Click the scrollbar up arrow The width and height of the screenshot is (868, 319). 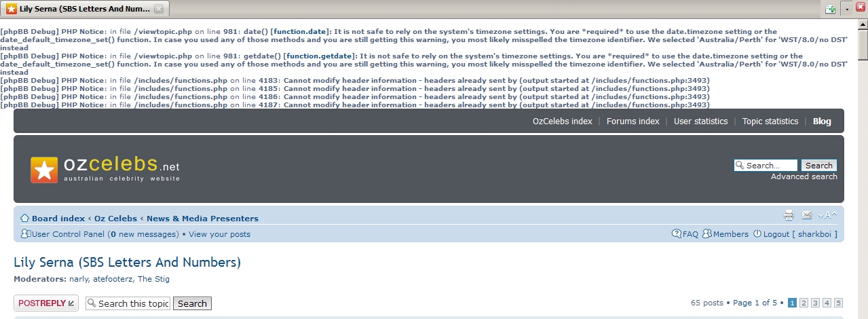click(862, 24)
